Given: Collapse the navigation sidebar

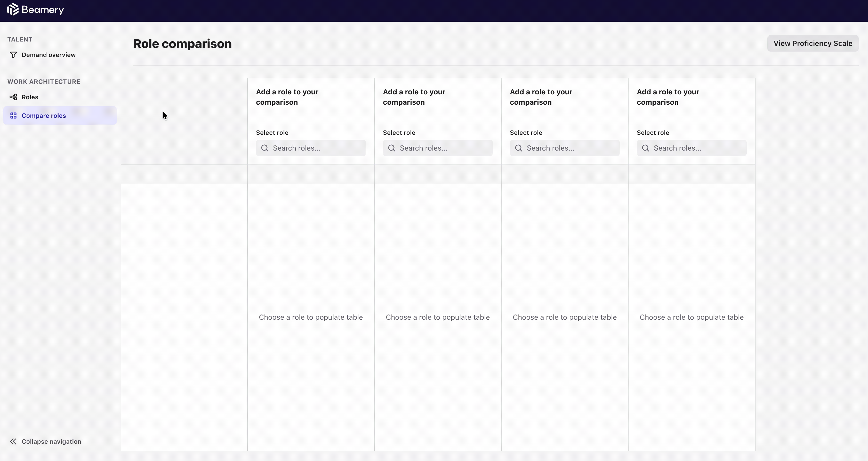Looking at the screenshot, I should click(x=51, y=441).
